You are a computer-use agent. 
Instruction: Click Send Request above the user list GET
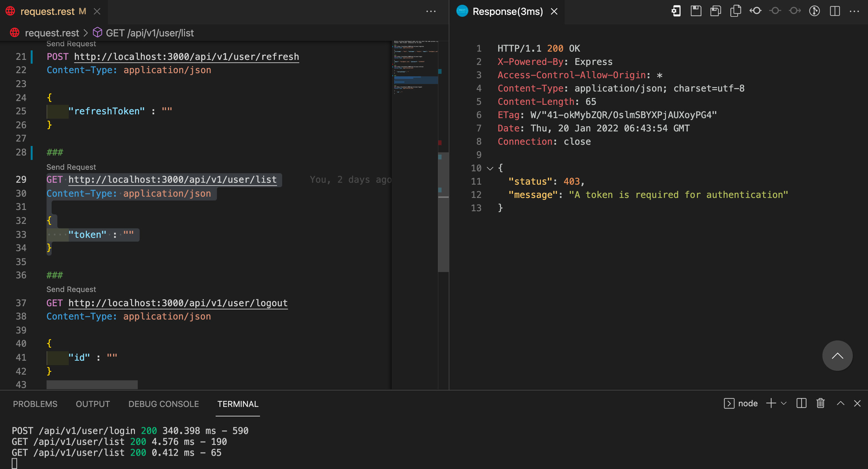71,167
